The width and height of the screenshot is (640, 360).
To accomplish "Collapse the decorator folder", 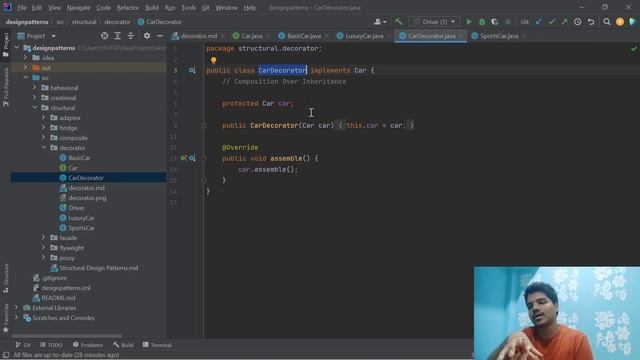I will (43, 148).
